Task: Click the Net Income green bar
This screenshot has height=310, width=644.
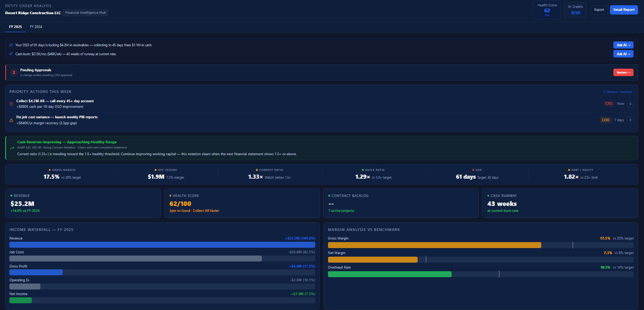Action: (x=21, y=300)
